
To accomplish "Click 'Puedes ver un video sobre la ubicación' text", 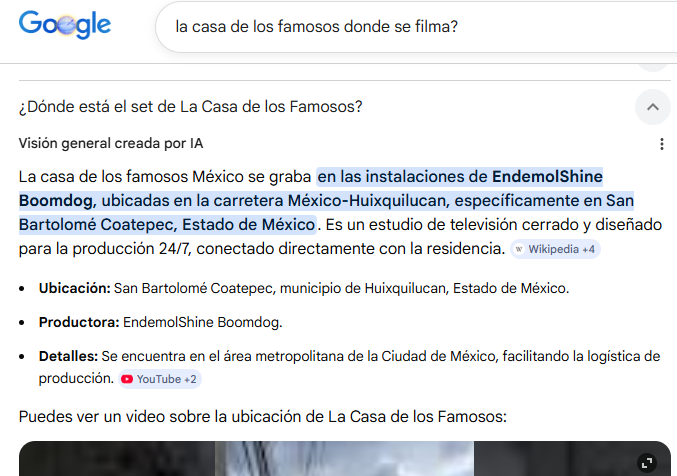I will pos(263,417).
